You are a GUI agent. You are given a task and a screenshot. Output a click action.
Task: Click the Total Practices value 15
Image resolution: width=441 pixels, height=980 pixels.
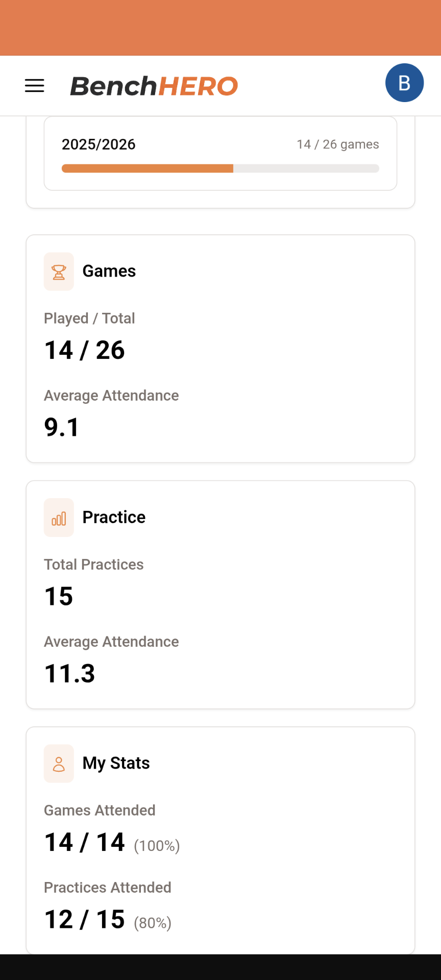[x=58, y=596]
